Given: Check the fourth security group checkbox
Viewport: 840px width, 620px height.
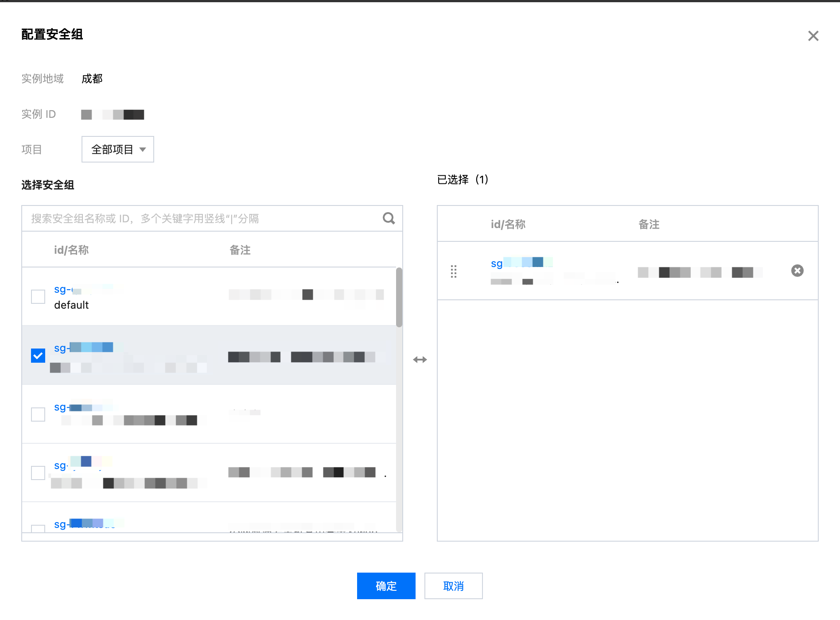Looking at the screenshot, I should point(38,473).
